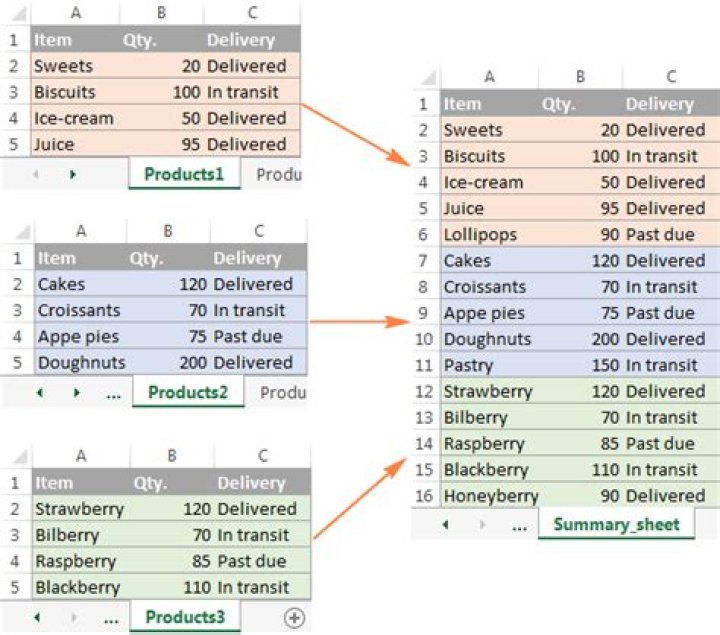Click right scroll arrow left of Products1 tab

point(73,175)
